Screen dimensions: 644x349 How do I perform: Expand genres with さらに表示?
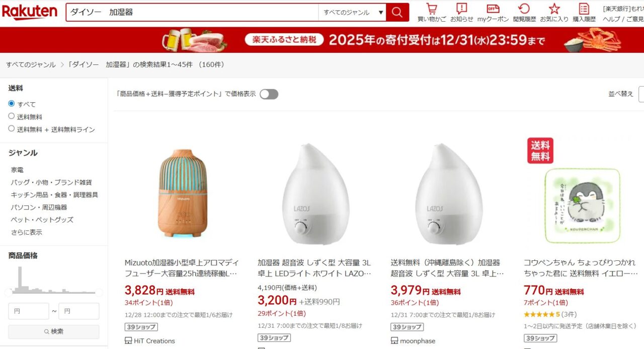27,232
